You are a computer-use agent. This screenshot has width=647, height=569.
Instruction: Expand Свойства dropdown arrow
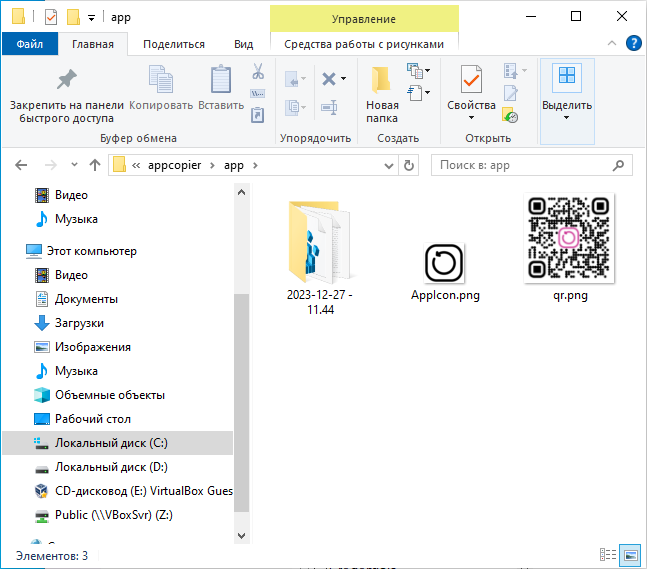click(x=471, y=118)
